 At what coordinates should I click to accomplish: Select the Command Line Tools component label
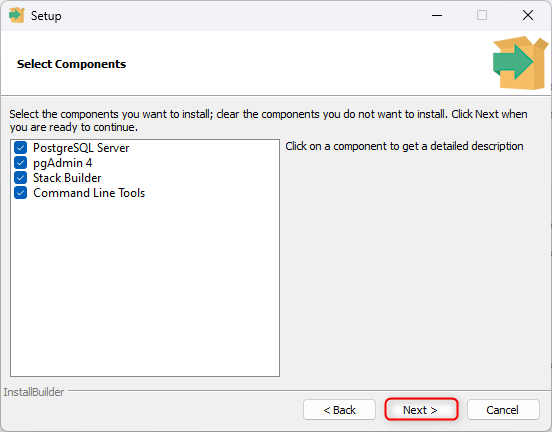pyautogui.click(x=89, y=193)
